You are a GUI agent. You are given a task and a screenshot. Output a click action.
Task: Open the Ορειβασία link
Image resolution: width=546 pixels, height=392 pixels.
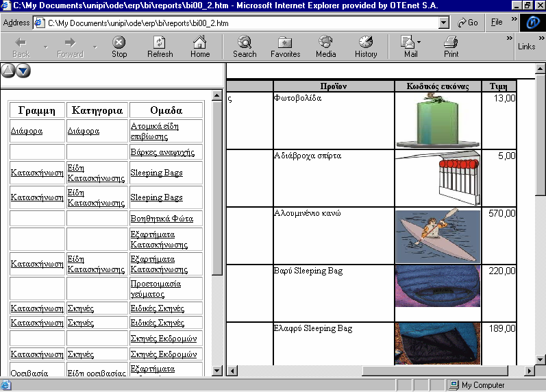[x=29, y=373]
